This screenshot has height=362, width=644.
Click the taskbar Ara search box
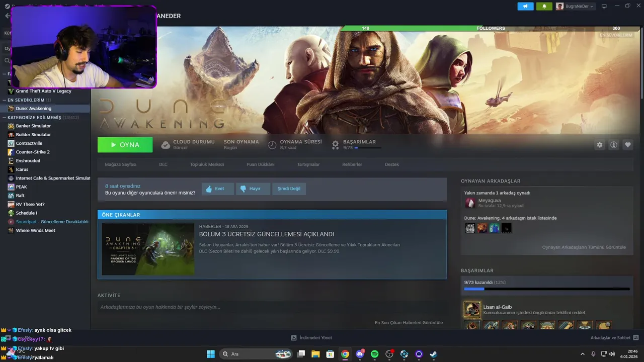point(256,354)
